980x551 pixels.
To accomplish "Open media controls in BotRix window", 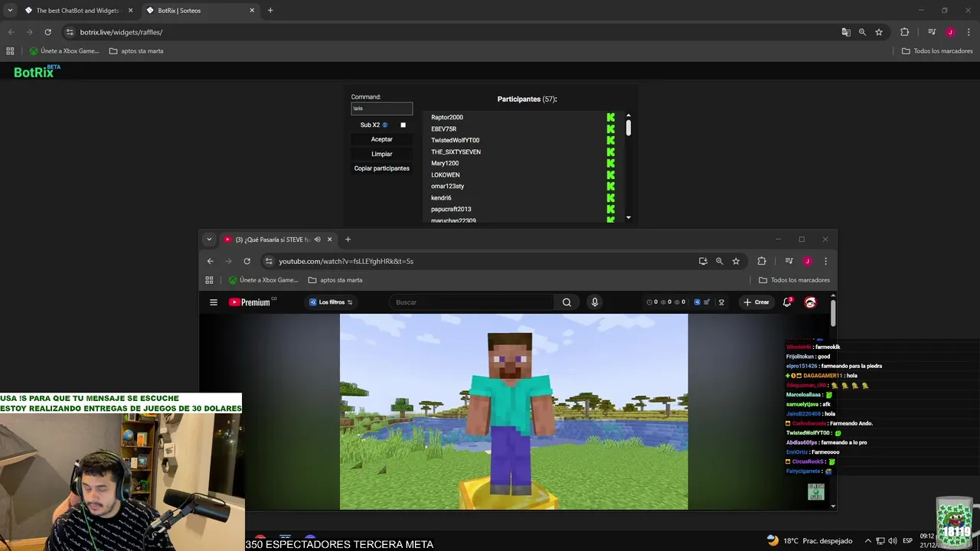I will 932,32.
